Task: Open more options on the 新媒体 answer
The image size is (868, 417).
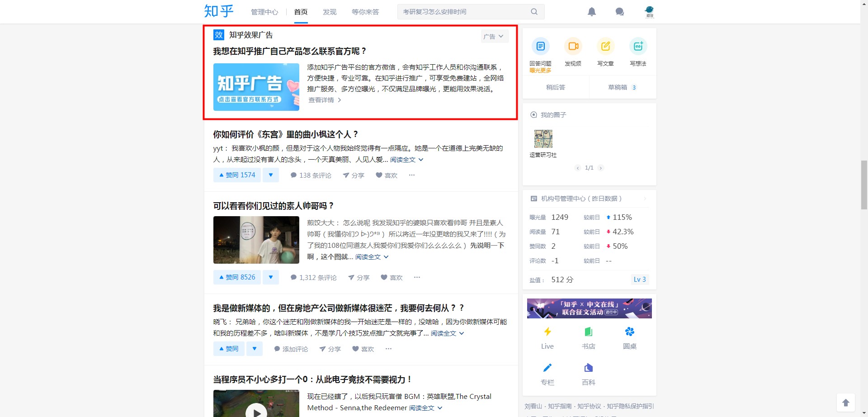Action: (389, 349)
